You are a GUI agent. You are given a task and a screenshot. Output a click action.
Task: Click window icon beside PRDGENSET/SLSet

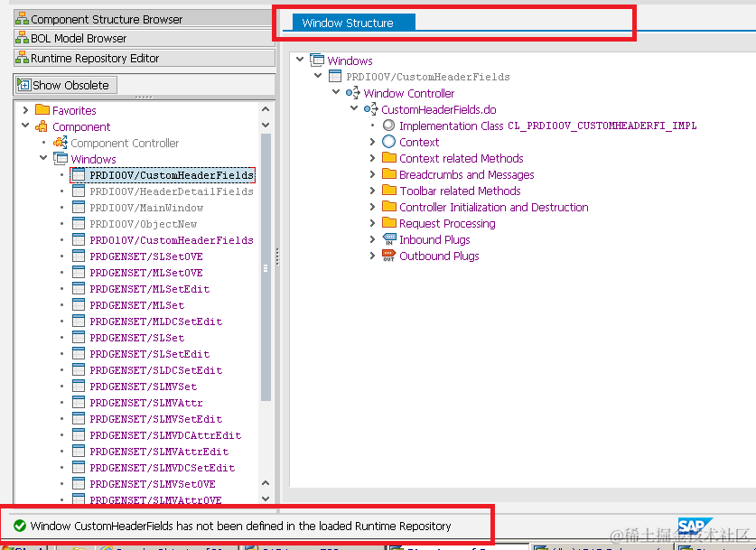click(78, 338)
